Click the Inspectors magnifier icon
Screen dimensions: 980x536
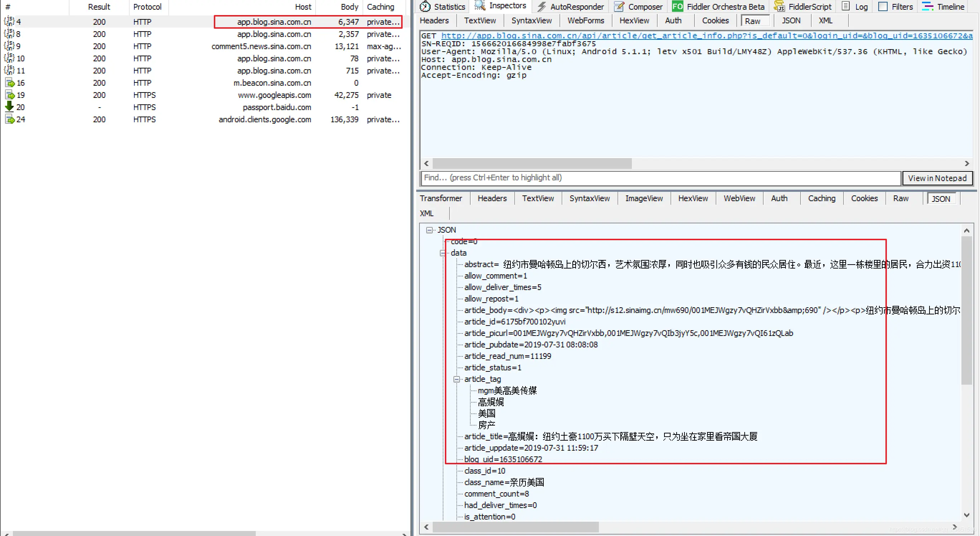pos(479,6)
